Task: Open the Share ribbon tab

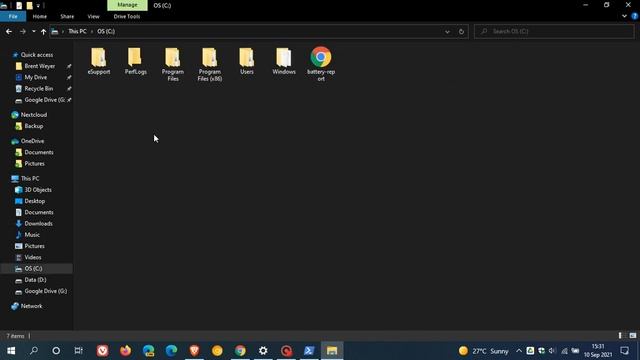Action: (67, 16)
